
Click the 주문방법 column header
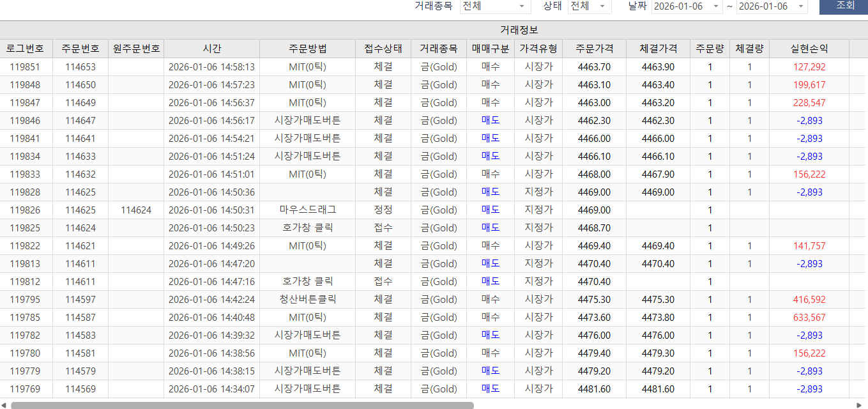coord(307,49)
